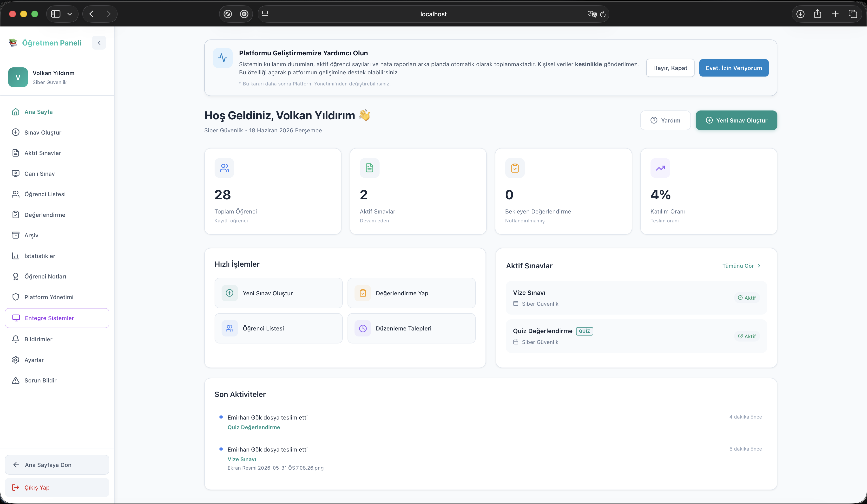867x504 pixels.
Task: Click Evet, İzin Veriyorum button
Action: click(x=734, y=68)
